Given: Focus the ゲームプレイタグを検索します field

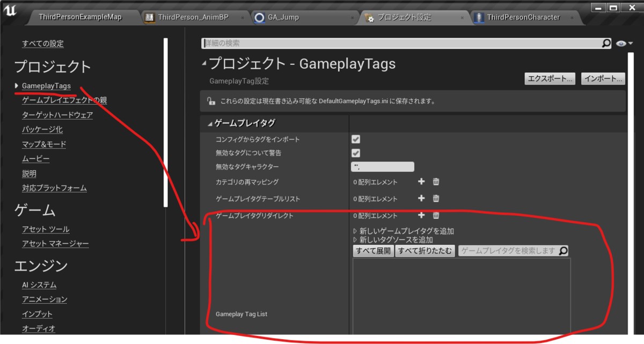Looking at the screenshot, I should tap(513, 251).
